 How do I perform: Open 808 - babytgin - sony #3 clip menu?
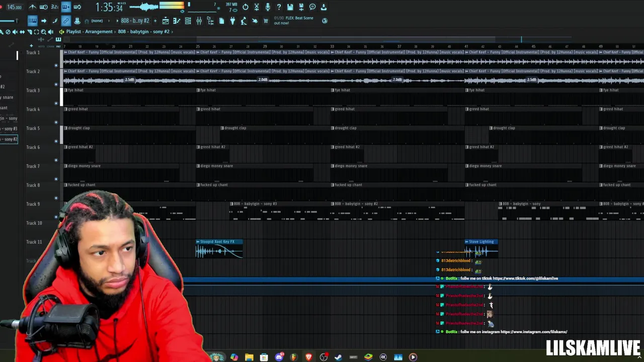click(x=232, y=204)
